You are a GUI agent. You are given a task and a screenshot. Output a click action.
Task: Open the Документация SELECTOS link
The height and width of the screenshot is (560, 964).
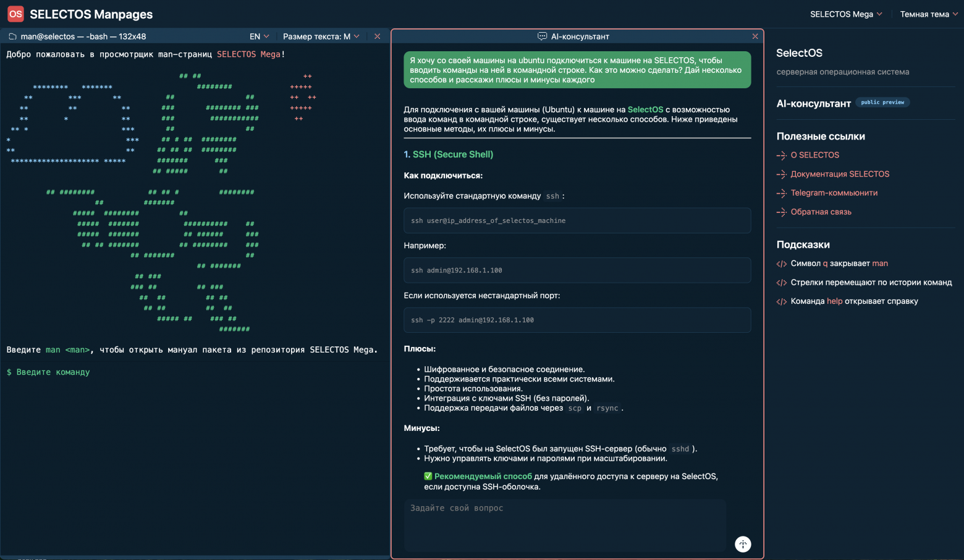tap(840, 174)
